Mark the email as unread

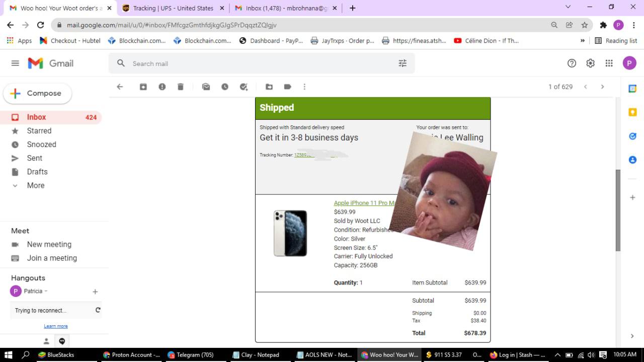206,87
